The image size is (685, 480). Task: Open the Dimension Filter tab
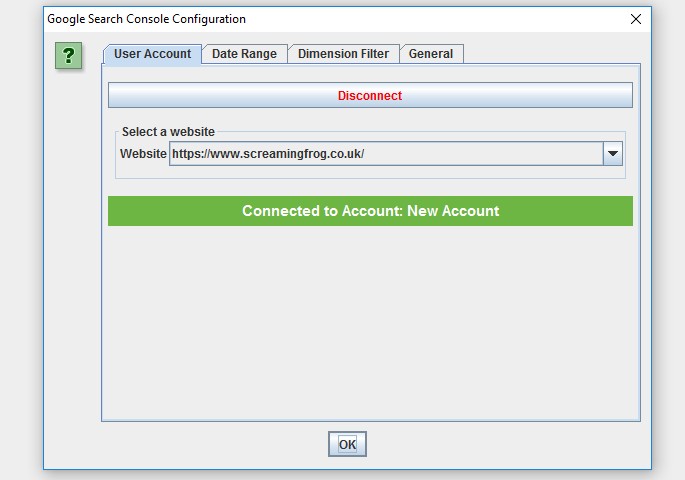(343, 54)
